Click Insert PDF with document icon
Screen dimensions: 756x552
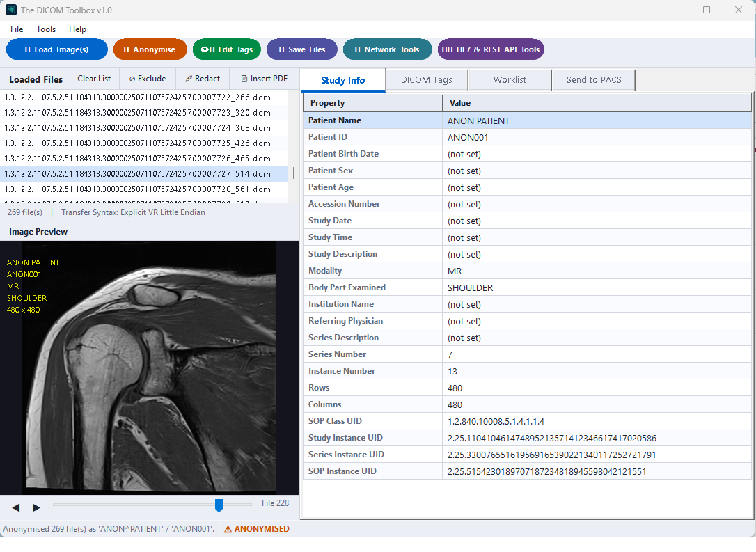(265, 79)
